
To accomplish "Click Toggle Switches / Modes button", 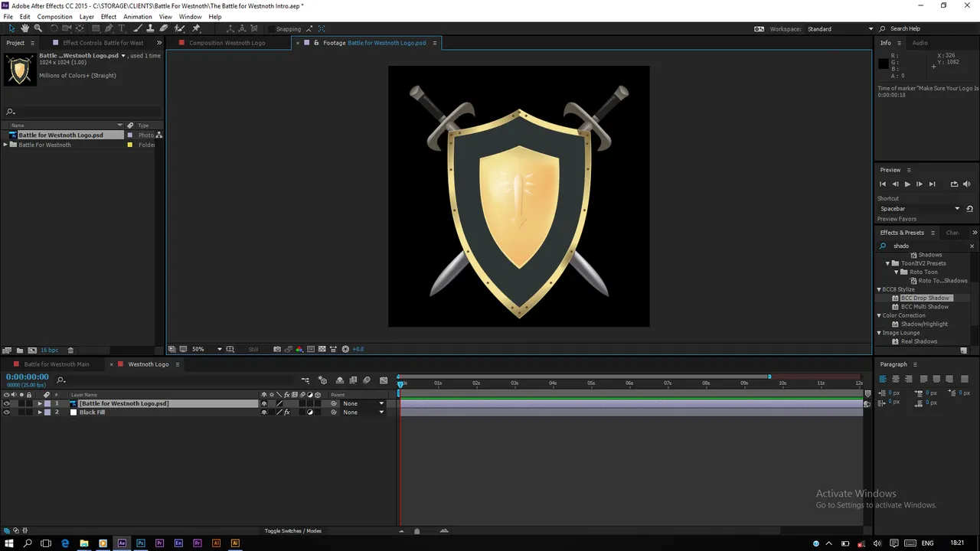I will [x=293, y=531].
